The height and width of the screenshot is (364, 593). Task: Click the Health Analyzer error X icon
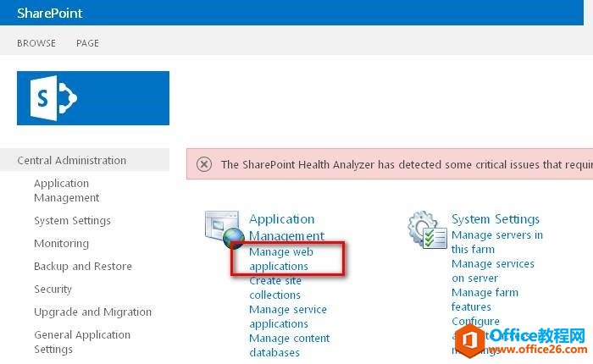[204, 164]
